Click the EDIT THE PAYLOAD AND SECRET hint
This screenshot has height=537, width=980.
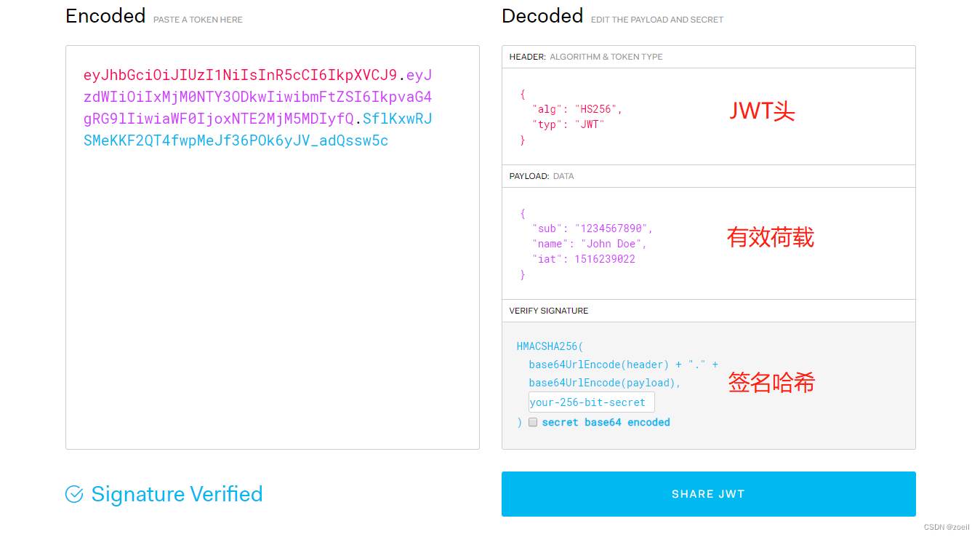[x=657, y=20]
